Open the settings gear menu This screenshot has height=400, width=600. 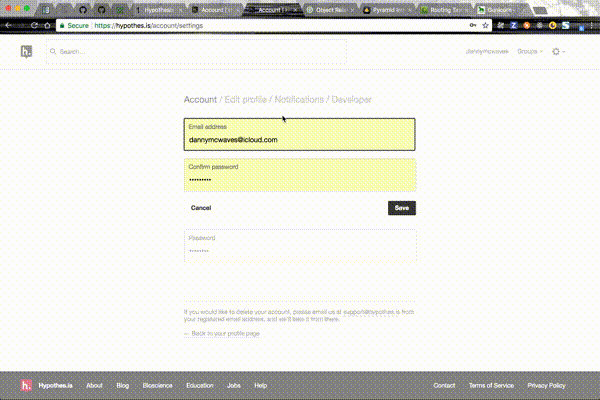click(x=558, y=51)
